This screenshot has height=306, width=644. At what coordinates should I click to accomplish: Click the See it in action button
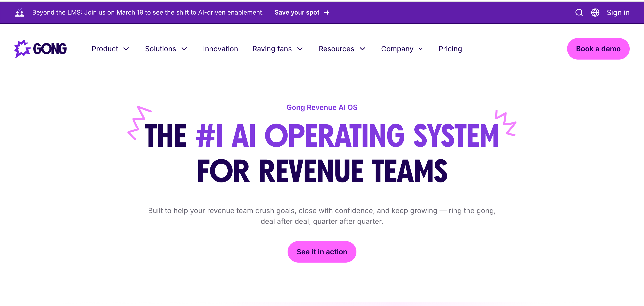[322, 252]
